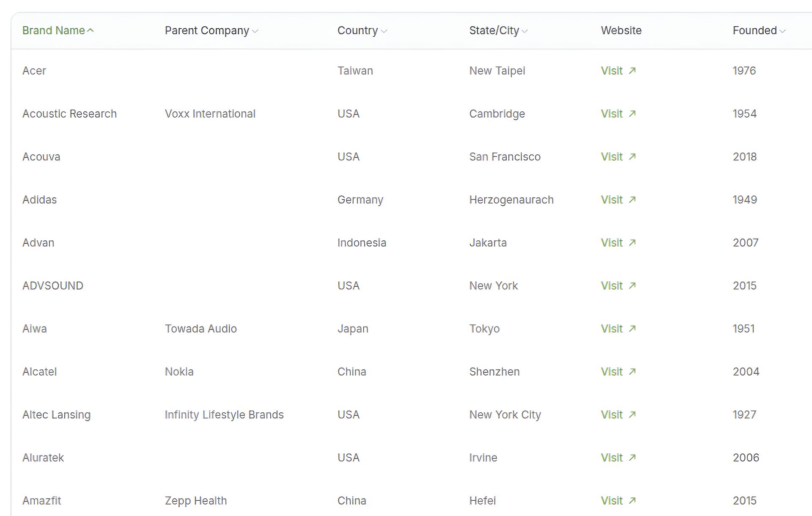Click the arrow icon in the Alcatel row
The image size is (812, 516).
pos(632,372)
